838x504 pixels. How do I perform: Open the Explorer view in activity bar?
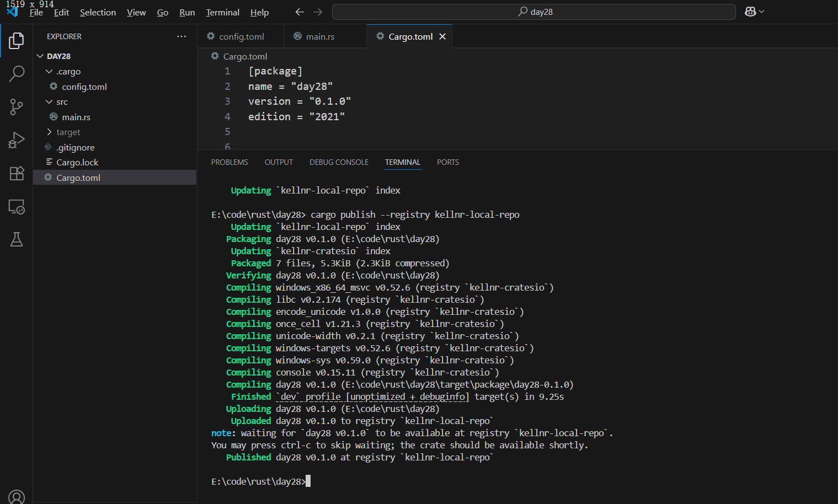pos(17,41)
